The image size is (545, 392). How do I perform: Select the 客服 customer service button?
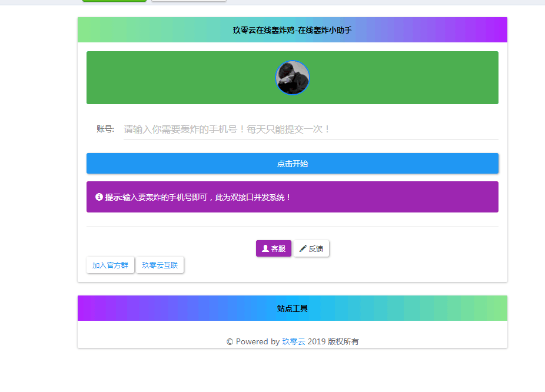273,248
